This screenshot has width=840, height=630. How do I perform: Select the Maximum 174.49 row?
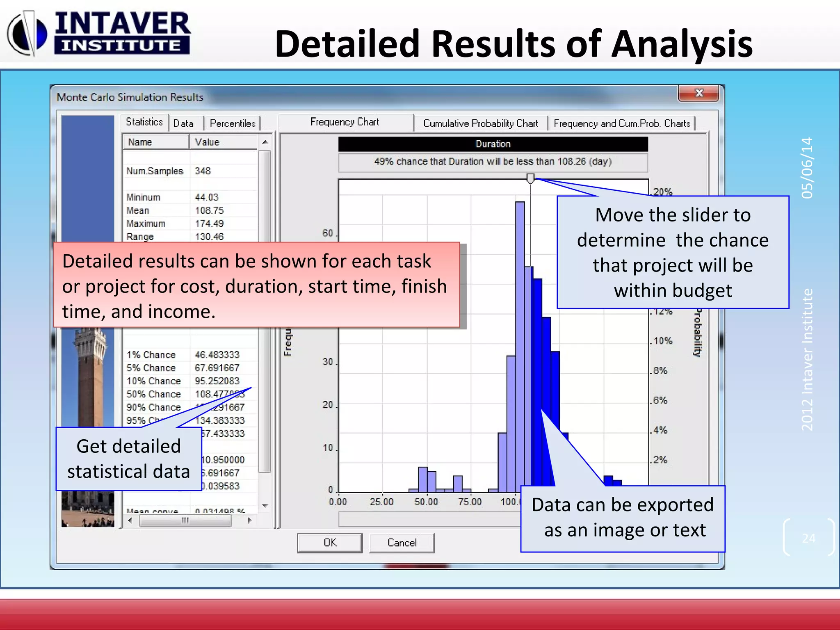[x=191, y=224]
